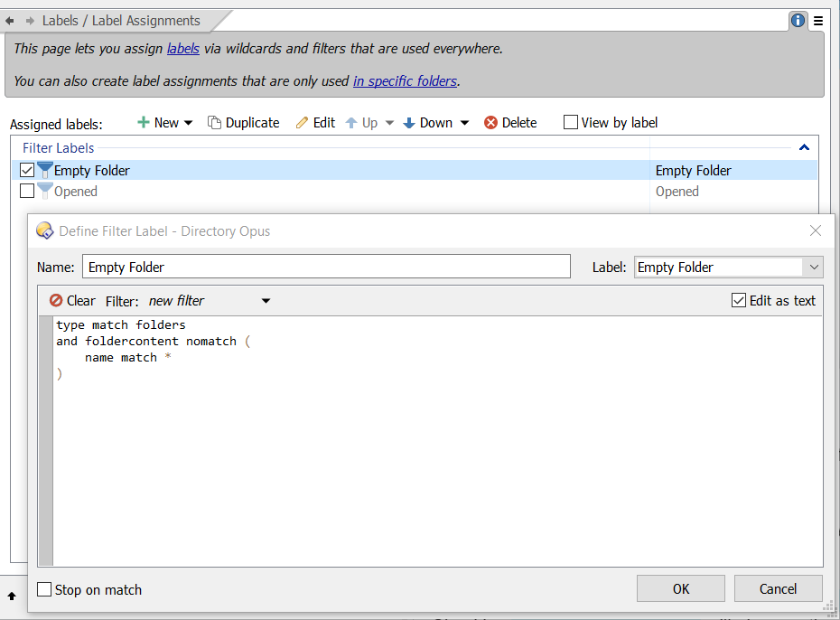Open the hamburger menu icon
Screen dimensions: 840x620
pos(818,21)
